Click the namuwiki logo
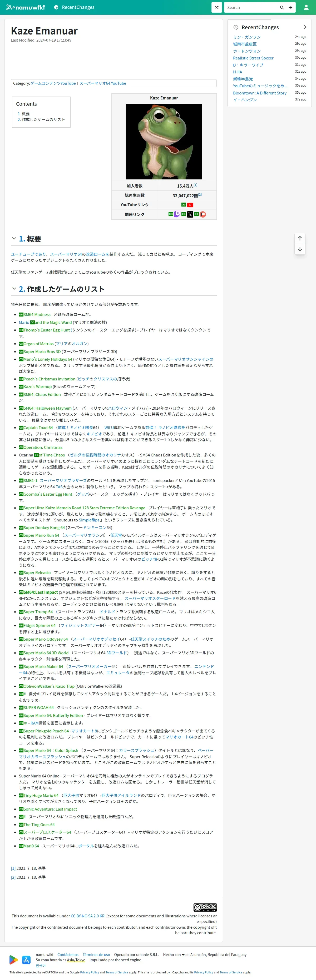 coord(26,7)
